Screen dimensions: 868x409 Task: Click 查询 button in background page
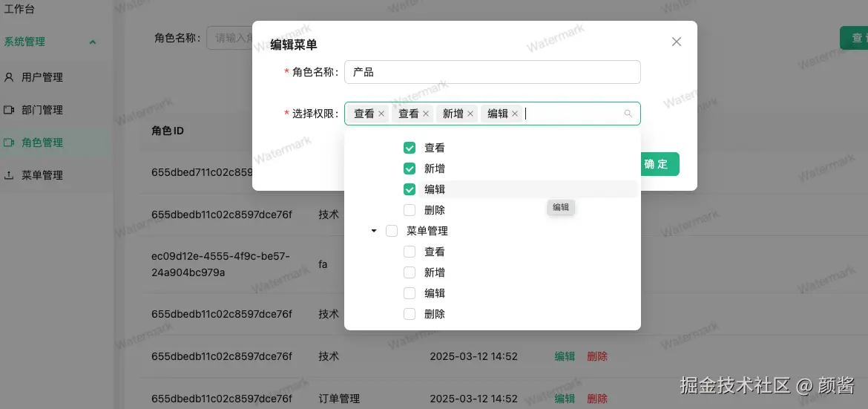pos(854,38)
